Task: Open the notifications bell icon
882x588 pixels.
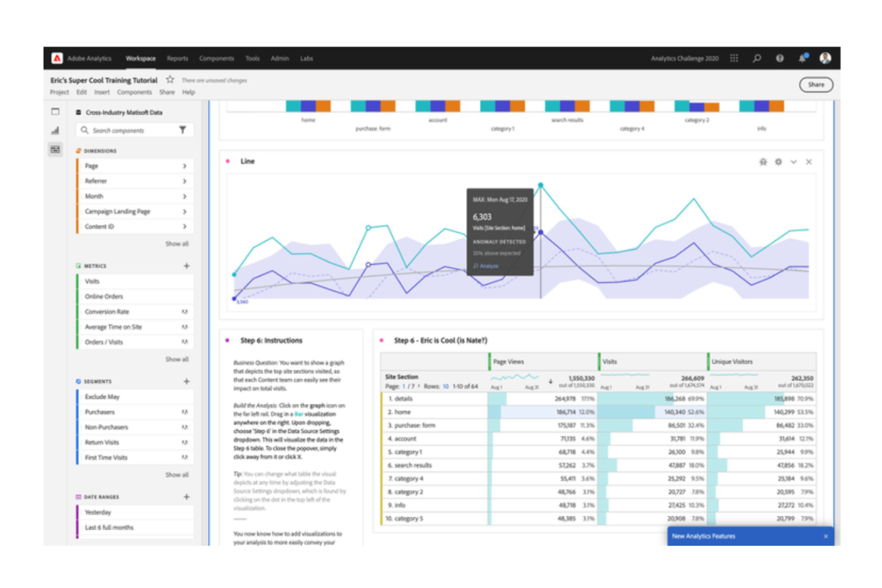Action: click(x=803, y=58)
